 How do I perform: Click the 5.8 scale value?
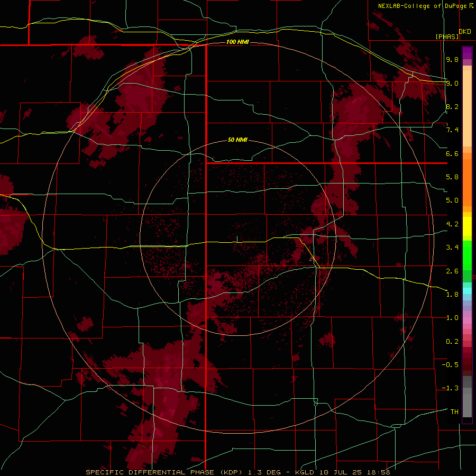(452, 177)
